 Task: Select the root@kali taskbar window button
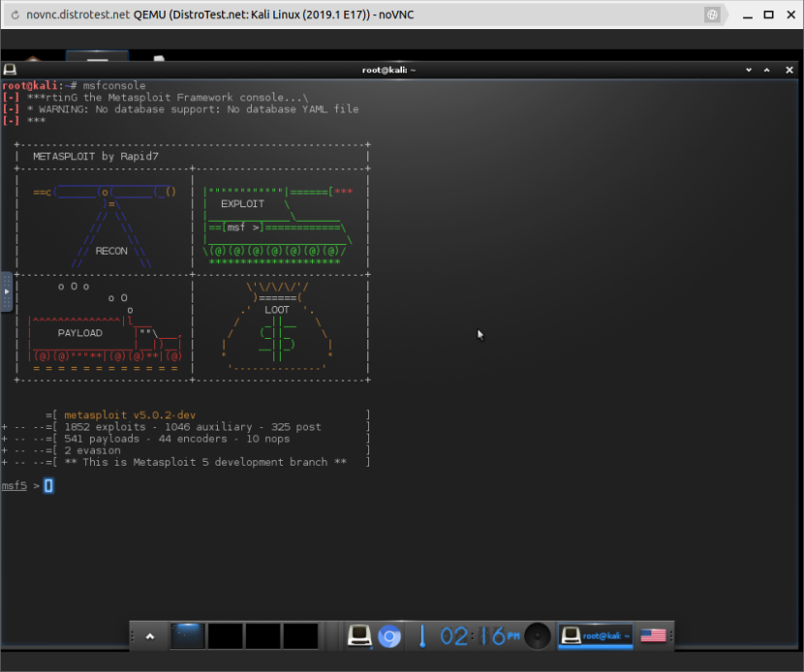pyautogui.click(x=596, y=636)
